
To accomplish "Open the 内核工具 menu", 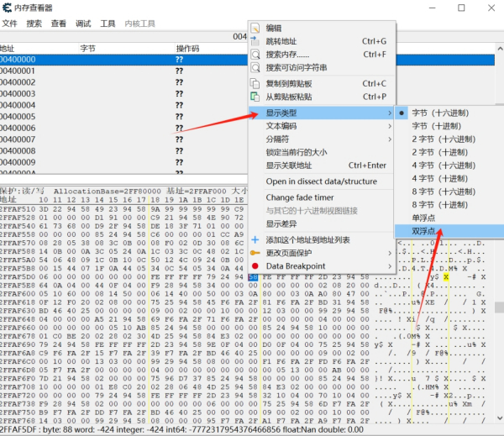I will (x=139, y=24).
